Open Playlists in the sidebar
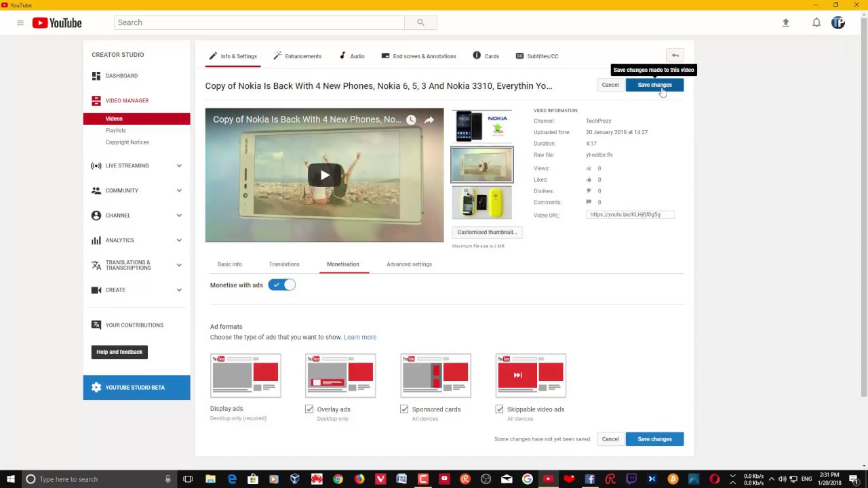 tap(116, 131)
